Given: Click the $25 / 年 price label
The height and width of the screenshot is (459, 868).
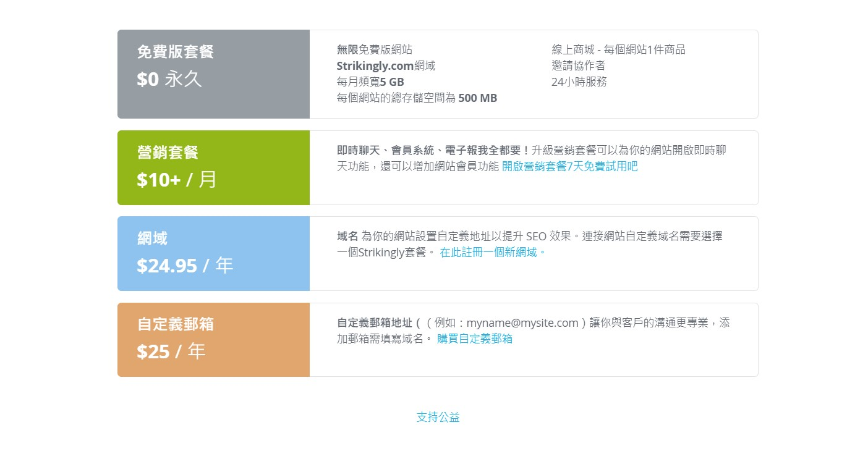Looking at the screenshot, I should coord(171,352).
